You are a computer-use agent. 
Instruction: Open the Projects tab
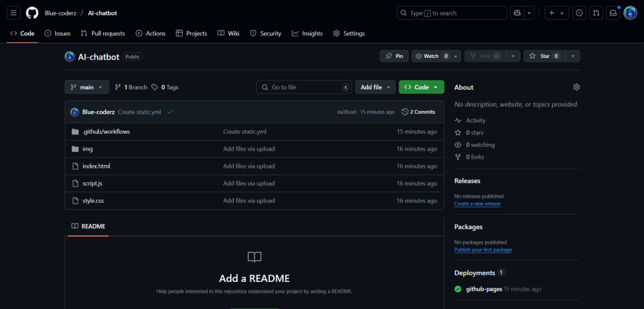pos(191,34)
